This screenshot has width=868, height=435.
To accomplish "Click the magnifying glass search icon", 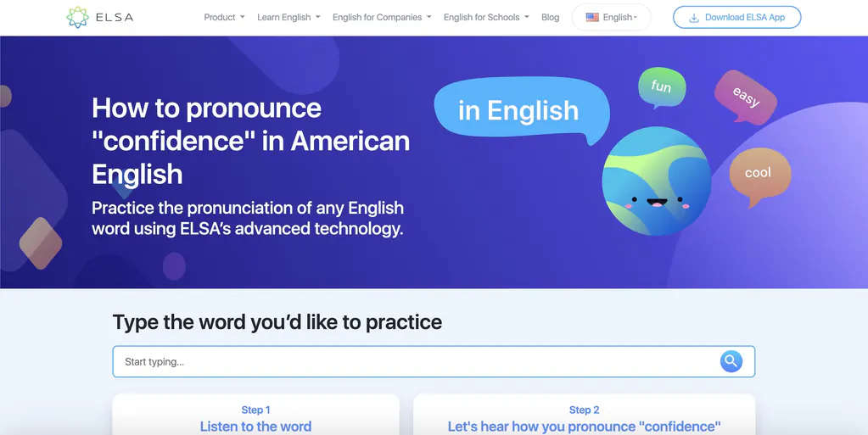I will 731,361.
